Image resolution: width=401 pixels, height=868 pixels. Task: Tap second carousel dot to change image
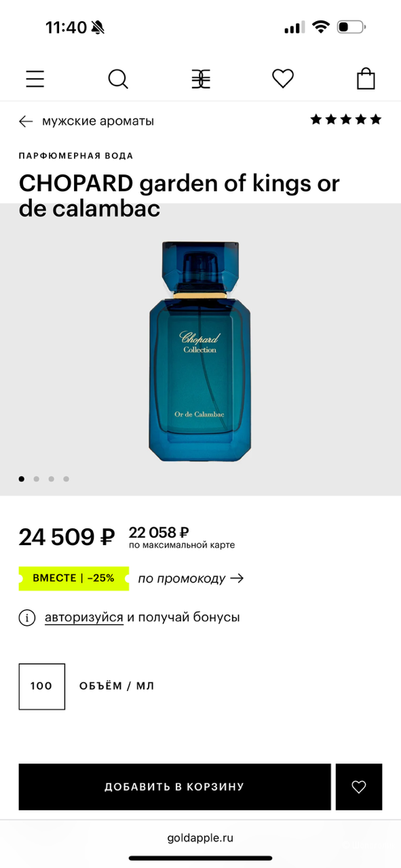click(36, 479)
